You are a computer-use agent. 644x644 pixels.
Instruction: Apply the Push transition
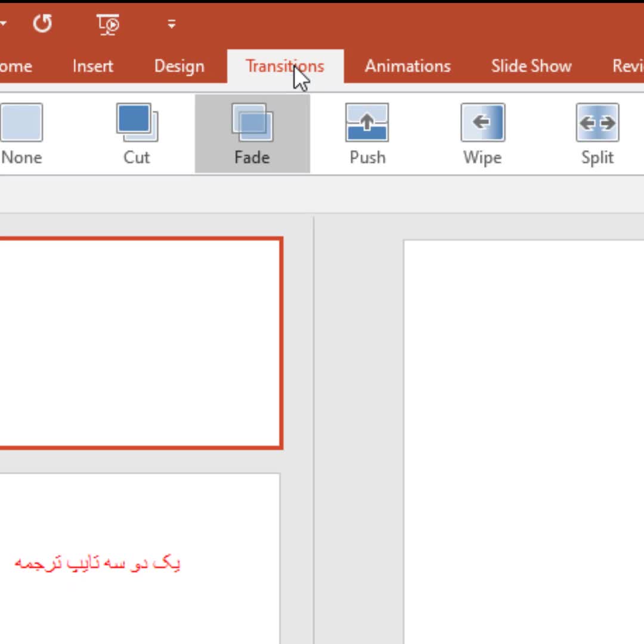pyautogui.click(x=367, y=134)
